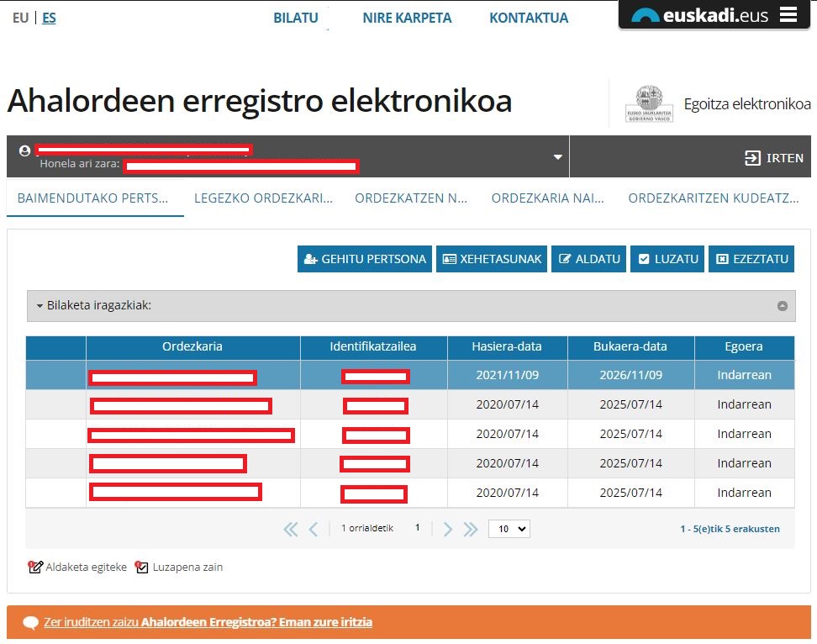This screenshot has height=644, width=817.
Task: Open the Ordezkaritzen Kudeatz tab
Action: coord(713,198)
